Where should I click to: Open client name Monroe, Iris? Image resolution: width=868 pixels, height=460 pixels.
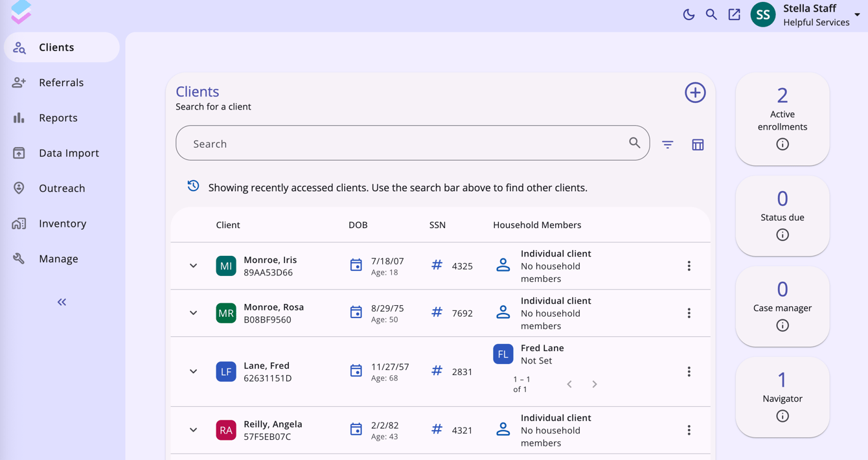click(270, 260)
